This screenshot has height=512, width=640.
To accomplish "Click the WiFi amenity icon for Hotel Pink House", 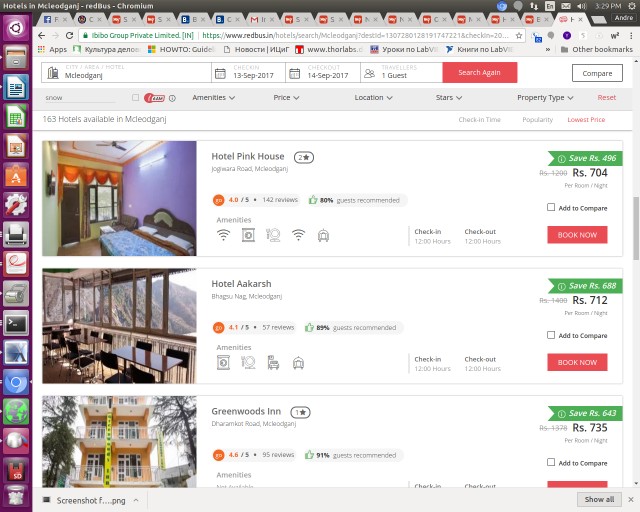I will [x=223, y=235].
